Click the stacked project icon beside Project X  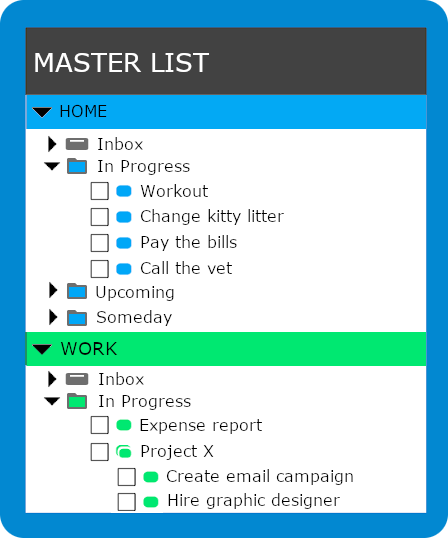pos(124,452)
